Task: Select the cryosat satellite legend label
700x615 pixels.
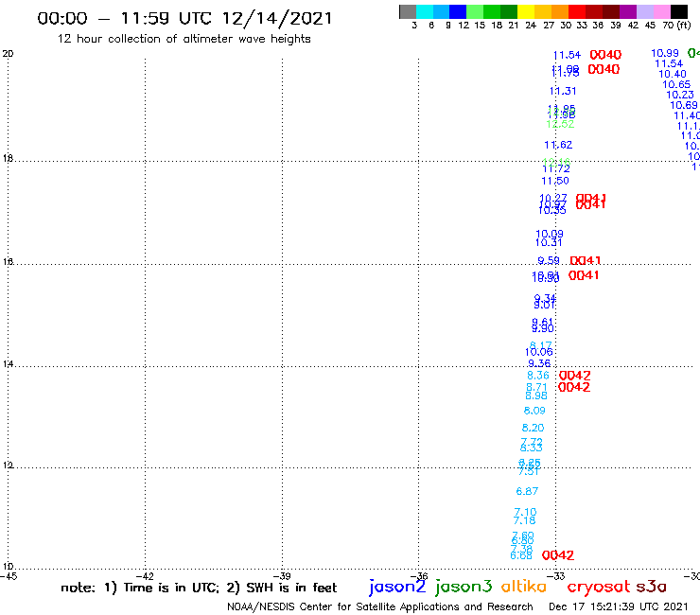Action: point(599,587)
